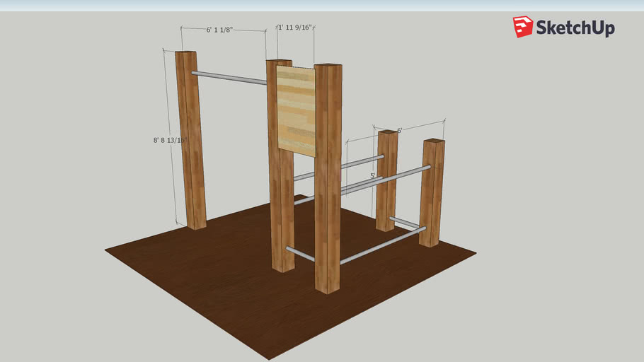Viewport: 644px width, 362px height.
Task: Select the 6' dimension label above short posts
Action: click(399, 131)
